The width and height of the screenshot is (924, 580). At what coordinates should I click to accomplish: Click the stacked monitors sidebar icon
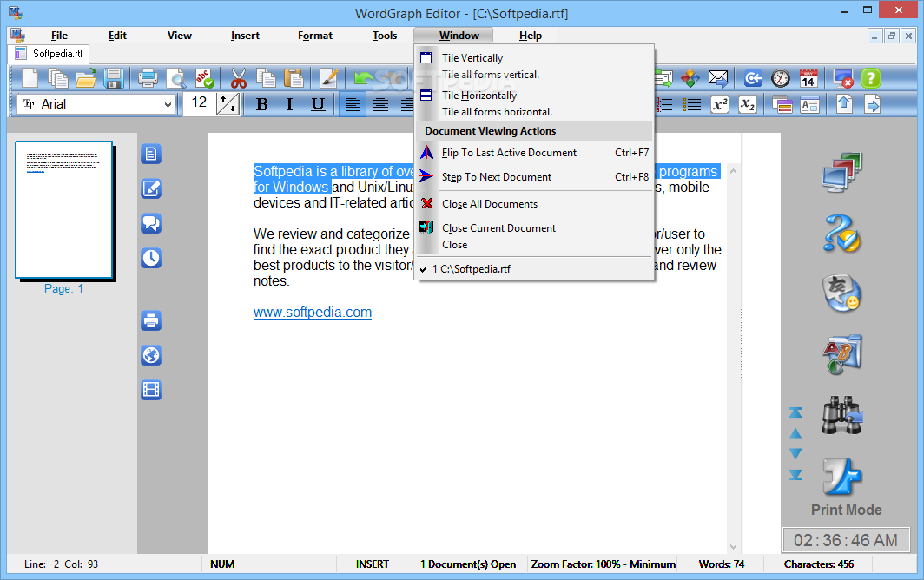[x=842, y=172]
